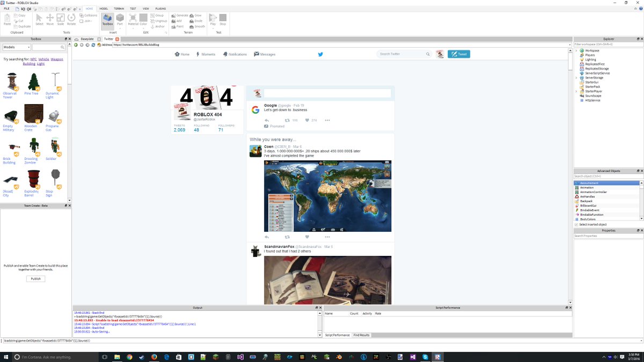Image resolution: width=644 pixels, height=362 pixels.
Task: Click the Windows Start button
Action: point(6,357)
